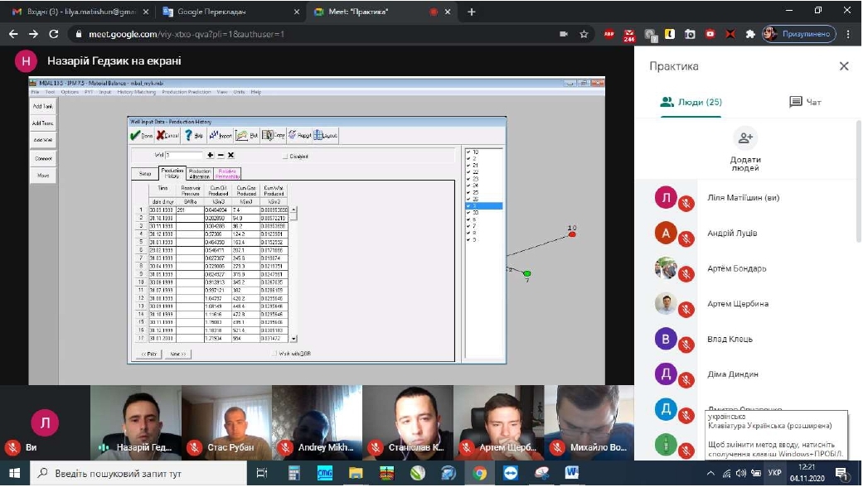
Task: Click the Add Well button in MBAL
Action: point(42,141)
